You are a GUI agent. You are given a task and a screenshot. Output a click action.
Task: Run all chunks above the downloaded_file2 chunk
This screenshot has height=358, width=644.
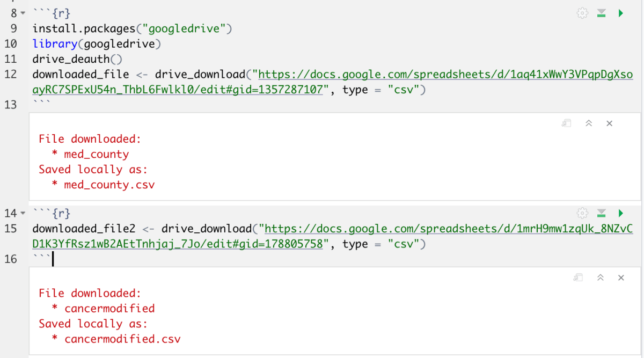pos(602,213)
